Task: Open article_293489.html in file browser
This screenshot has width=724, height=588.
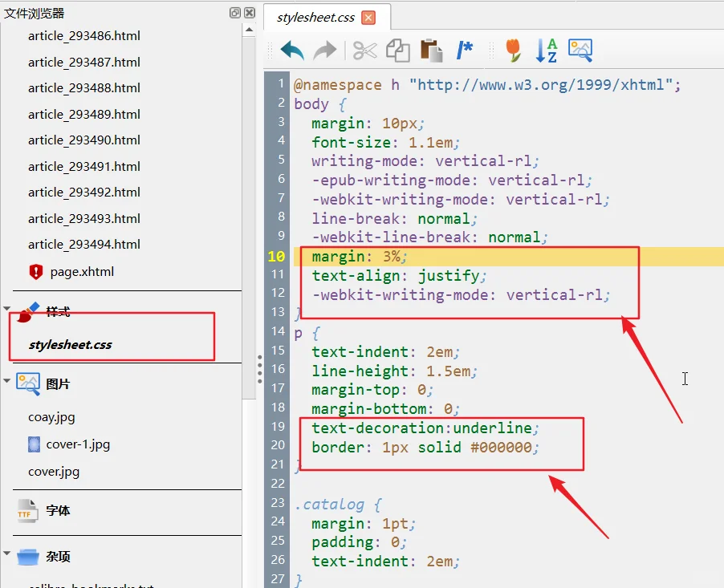Action: tap(84, 114)
